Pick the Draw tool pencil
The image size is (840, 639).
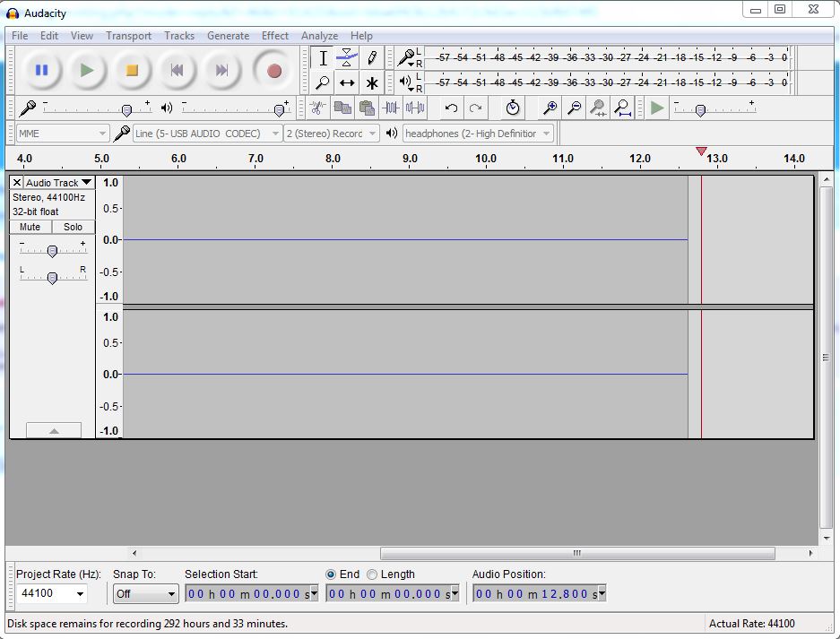coord(372,57)
